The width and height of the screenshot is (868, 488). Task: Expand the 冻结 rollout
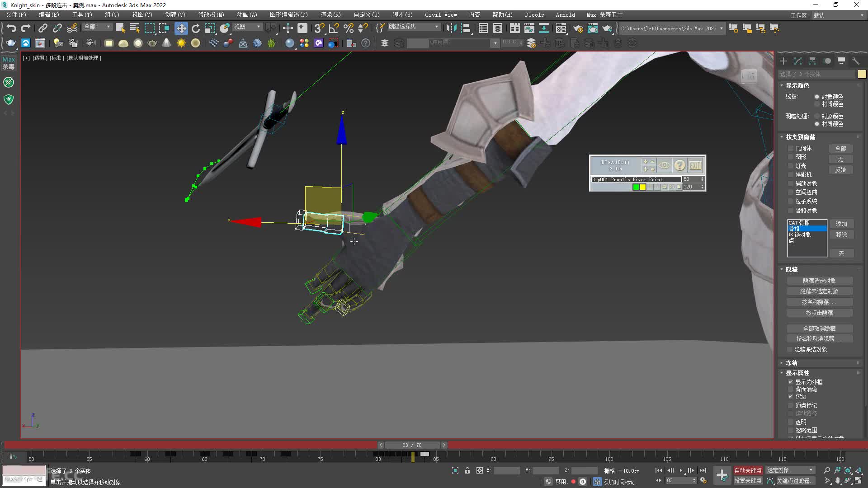(791, 363)
